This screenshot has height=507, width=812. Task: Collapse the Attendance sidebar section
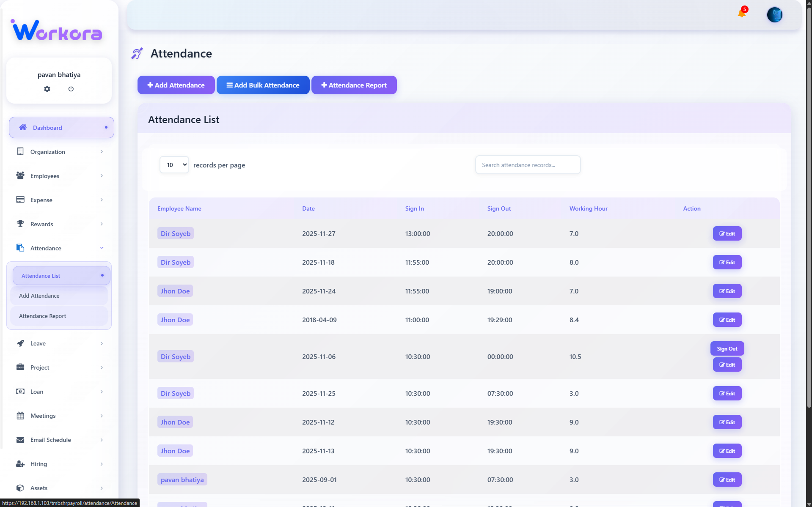pos(59,248)
